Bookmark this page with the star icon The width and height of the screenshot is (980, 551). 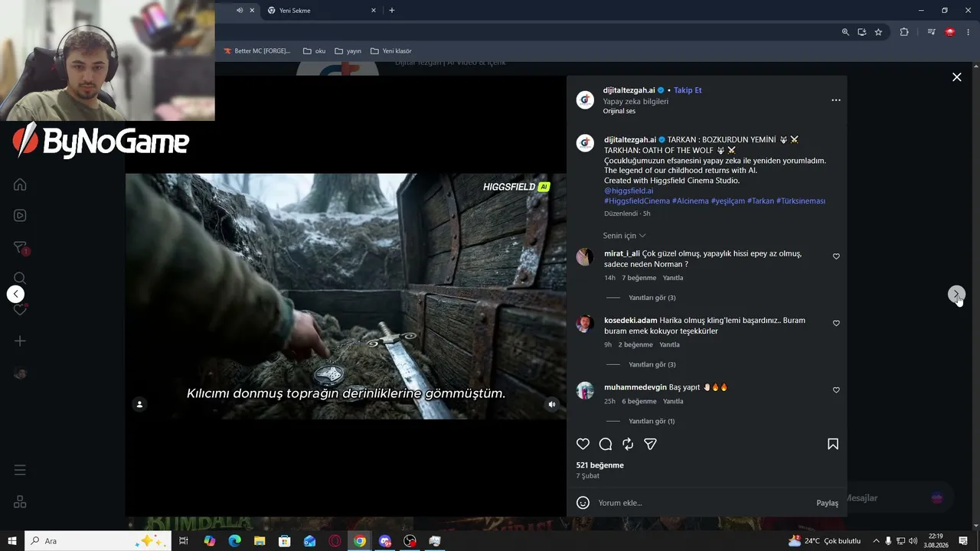click(878, 32)
